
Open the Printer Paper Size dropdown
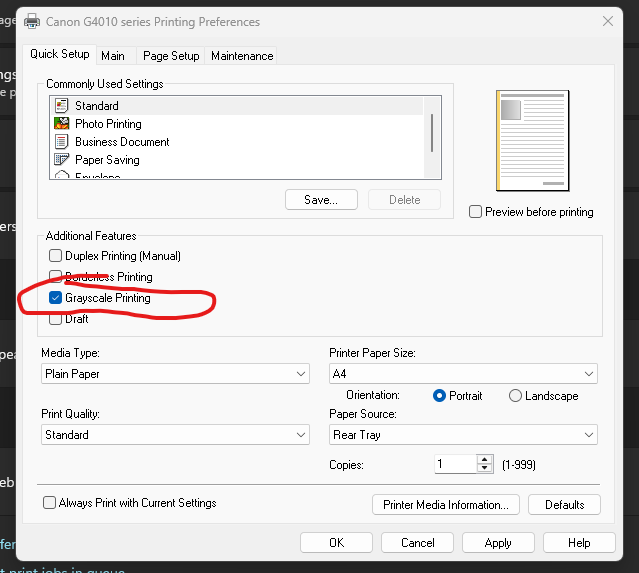click(x=463, y=374)
